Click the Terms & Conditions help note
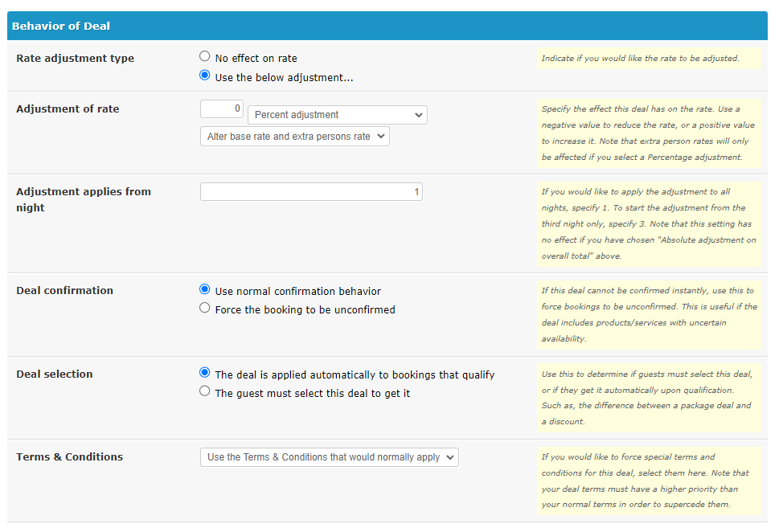 click(650, 481)
